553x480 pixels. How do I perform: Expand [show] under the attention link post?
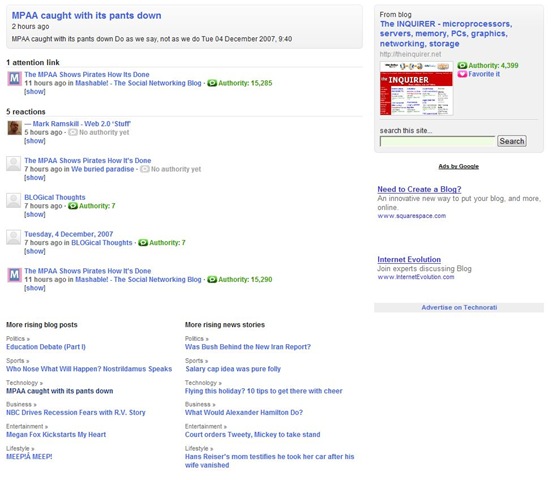35,92
